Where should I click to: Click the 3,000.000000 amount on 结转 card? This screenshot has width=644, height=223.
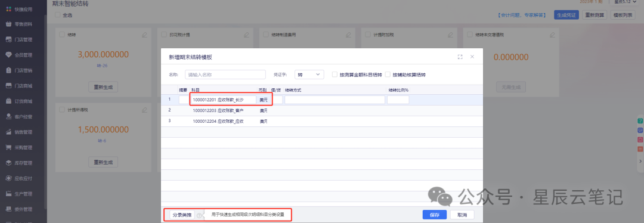pos(103,55)
